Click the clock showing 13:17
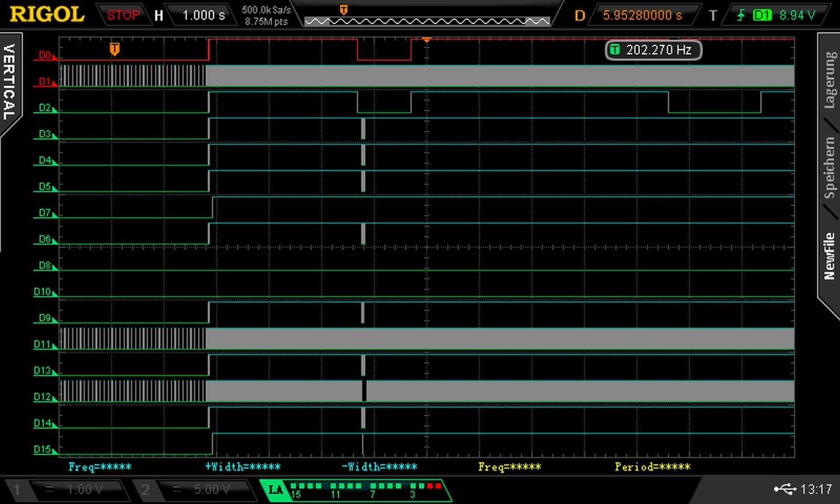This screenshot has height=504, width=840. [816, 489]
